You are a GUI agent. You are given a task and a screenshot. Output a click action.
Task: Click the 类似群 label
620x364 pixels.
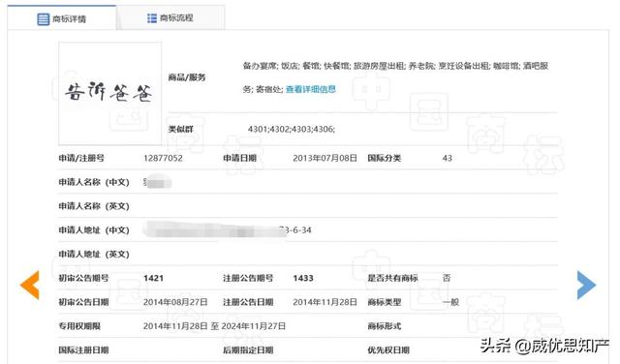point(181,129)
